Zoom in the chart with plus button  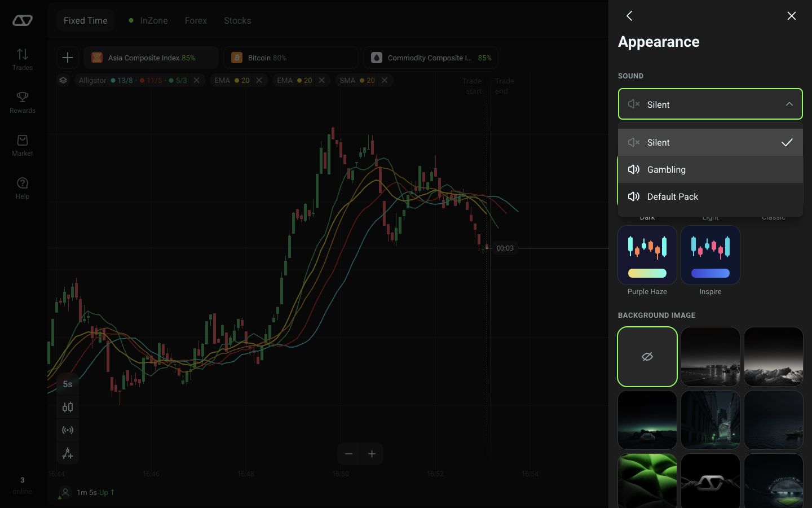coord(372,454)
